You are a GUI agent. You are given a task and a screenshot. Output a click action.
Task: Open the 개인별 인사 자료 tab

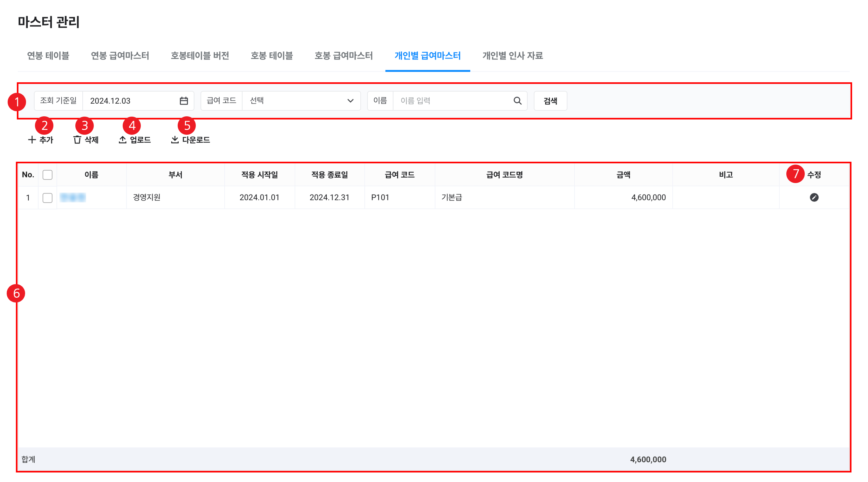coord(512,56)
